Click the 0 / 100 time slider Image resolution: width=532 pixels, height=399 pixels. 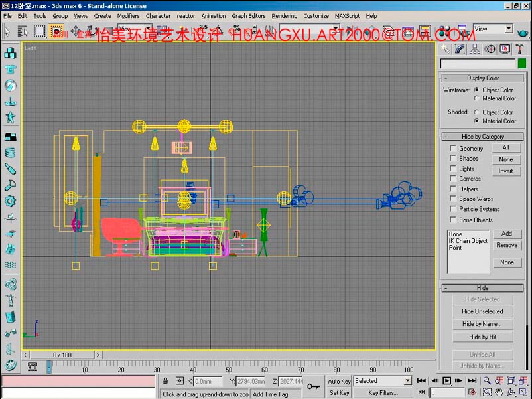click(x=62, y=355)
